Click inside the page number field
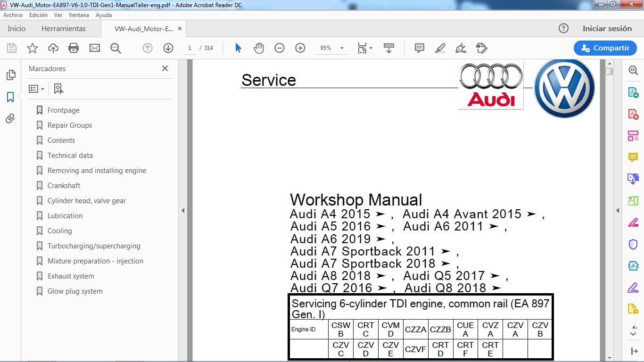Image resolution: width=644 pixels, height=362 pixels. (x=189, y=48)
